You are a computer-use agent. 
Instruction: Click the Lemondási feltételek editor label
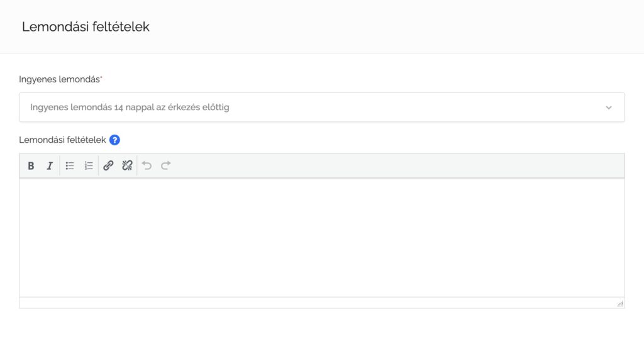(x=62, y=140)
